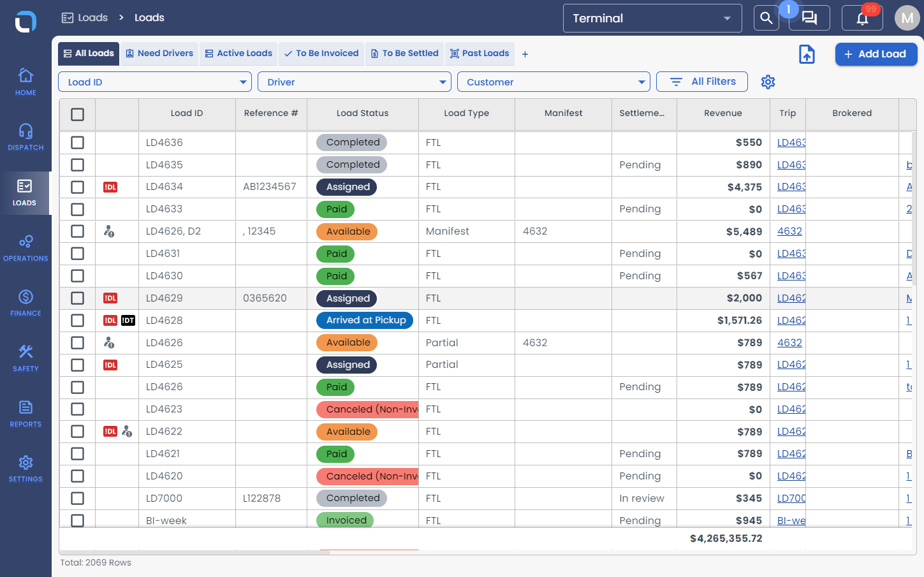This screenshot has height=577, width=924.
Task: Expand the Customer filter dropdown
Action: tap(554, 82)
